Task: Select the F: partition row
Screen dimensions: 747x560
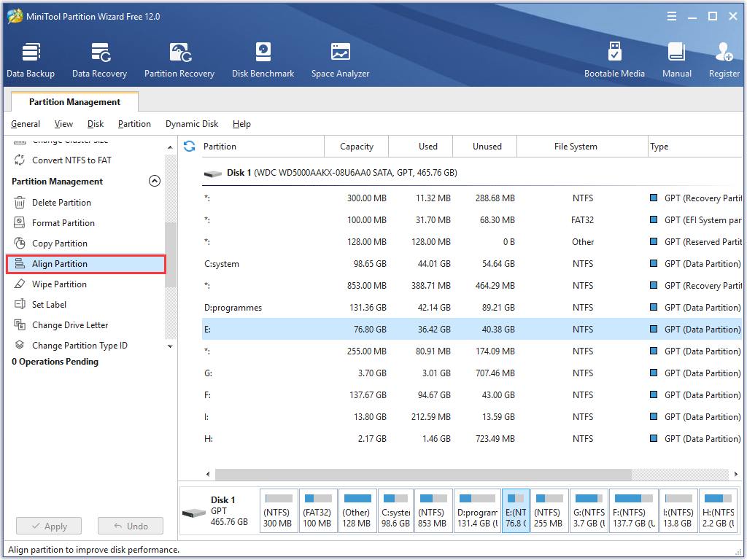Action: pos(472,395)
